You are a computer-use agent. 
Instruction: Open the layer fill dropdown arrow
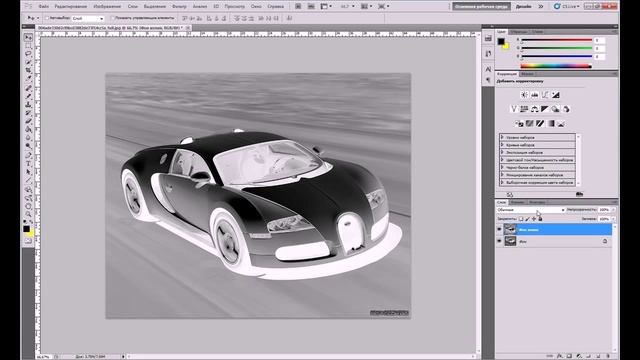[613, 219]
